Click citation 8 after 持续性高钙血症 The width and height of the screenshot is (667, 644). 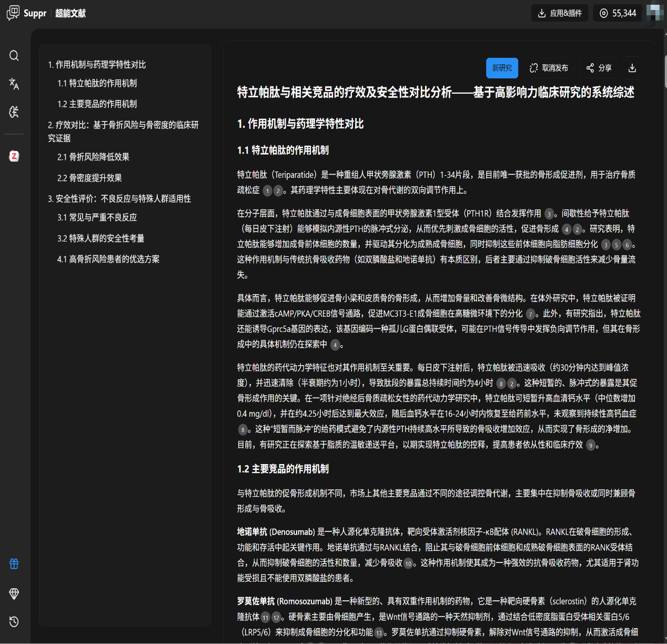point(242,430)
